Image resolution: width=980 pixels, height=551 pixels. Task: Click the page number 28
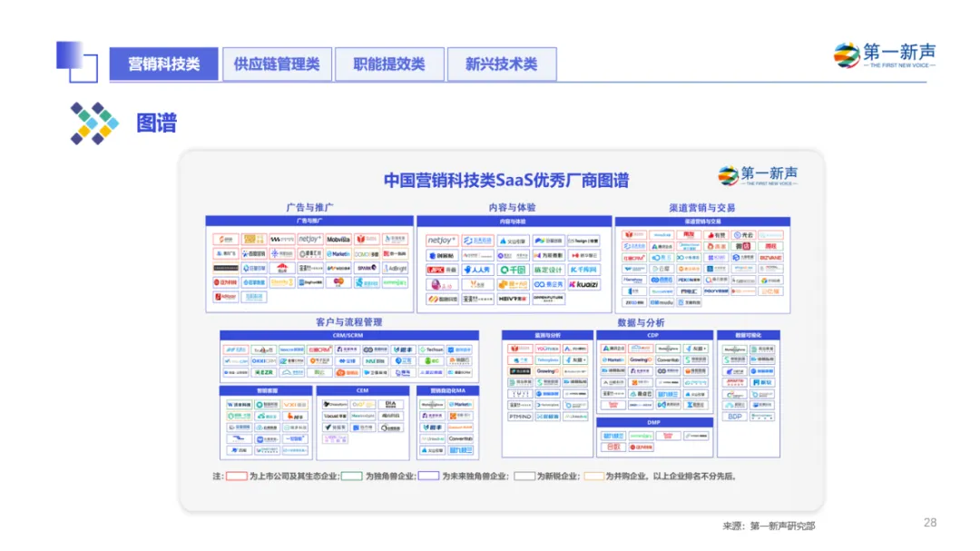[930, 522]
